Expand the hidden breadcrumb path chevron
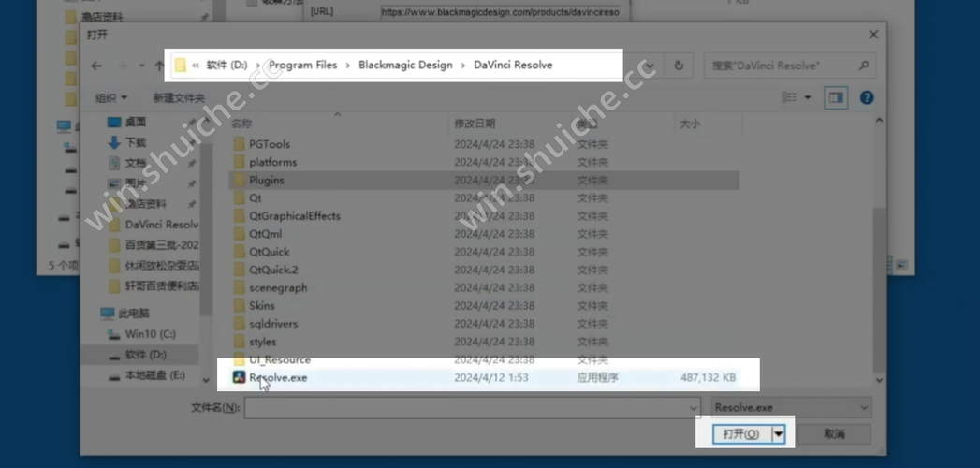The height and width of the screenshot is (468, 980). tap(196, 65)
